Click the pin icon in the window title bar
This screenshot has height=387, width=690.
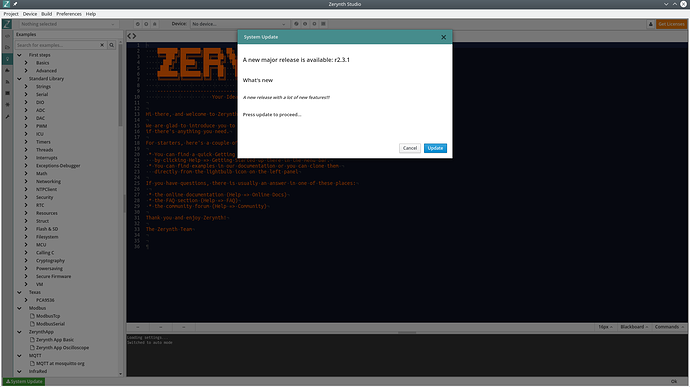coord(15,4)
